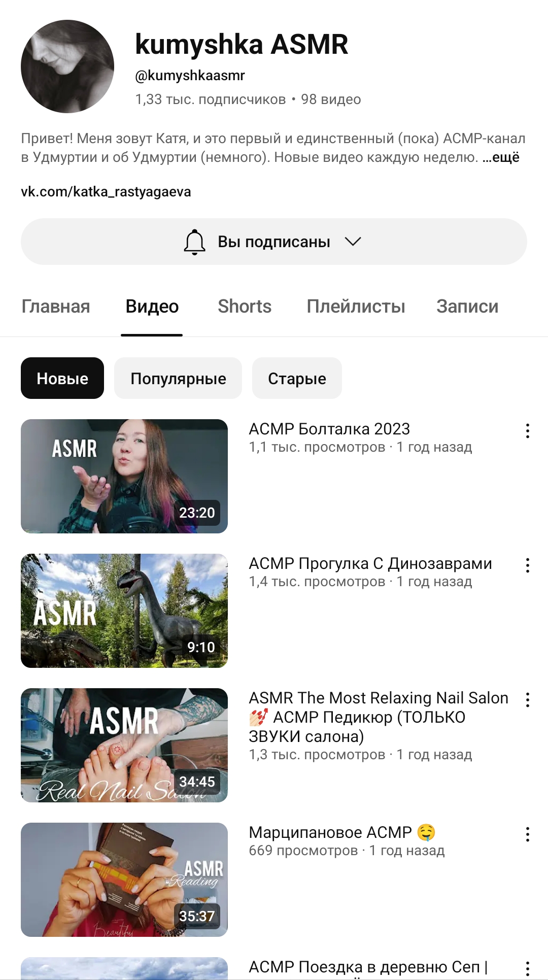Open the АСМР Прогулка С Динозаврами title
The width and height of the screenshot is (548, 980).
[370, 563]
